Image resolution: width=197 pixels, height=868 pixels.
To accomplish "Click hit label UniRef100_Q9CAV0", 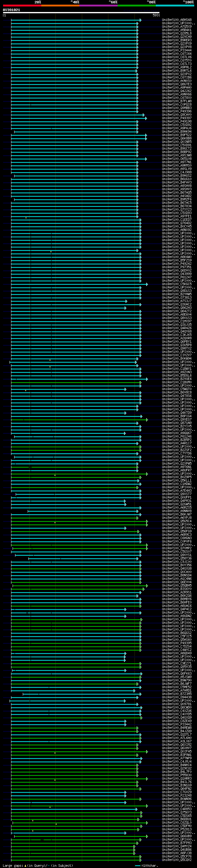I will (x=177, y=115).
